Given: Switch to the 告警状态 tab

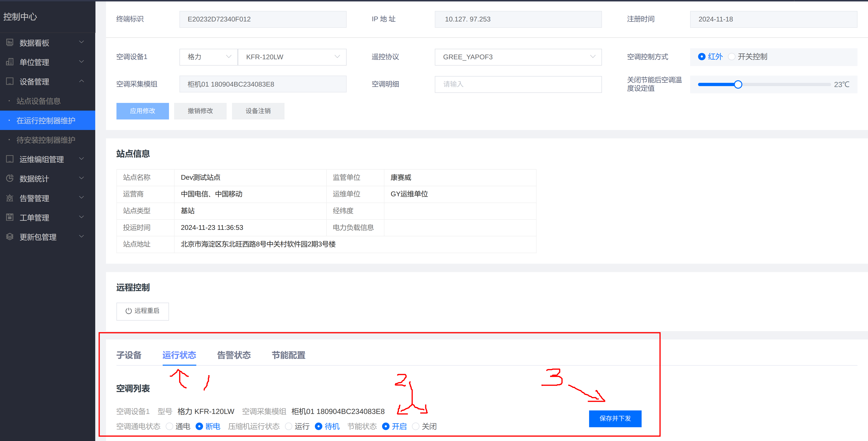Looking at the screenshot, I should coord(234,355).
